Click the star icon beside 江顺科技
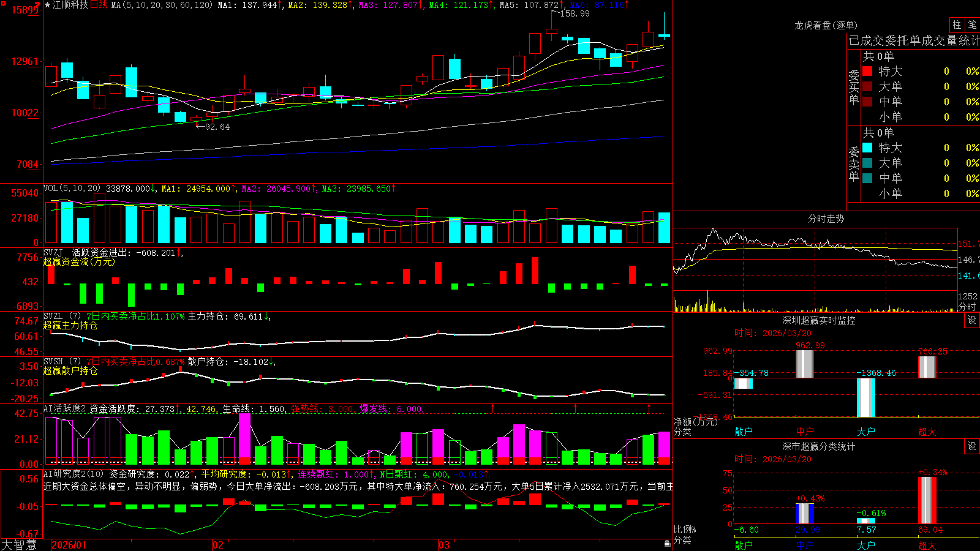This screenshot has height=551, width=980. tap(48, 5)
